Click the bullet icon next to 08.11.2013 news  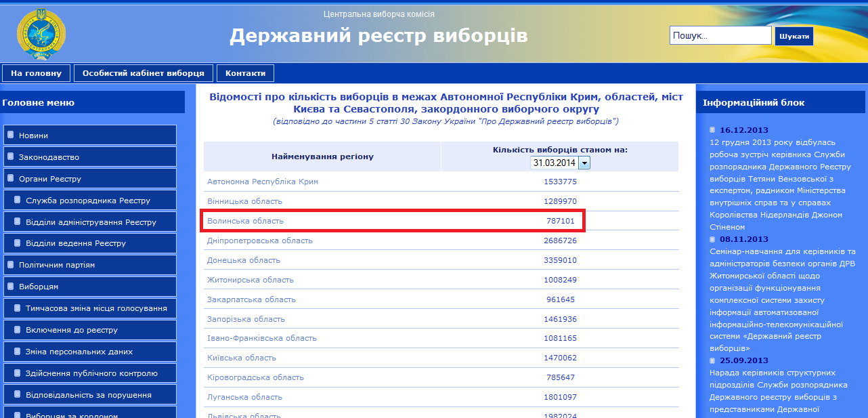(712, 239)
